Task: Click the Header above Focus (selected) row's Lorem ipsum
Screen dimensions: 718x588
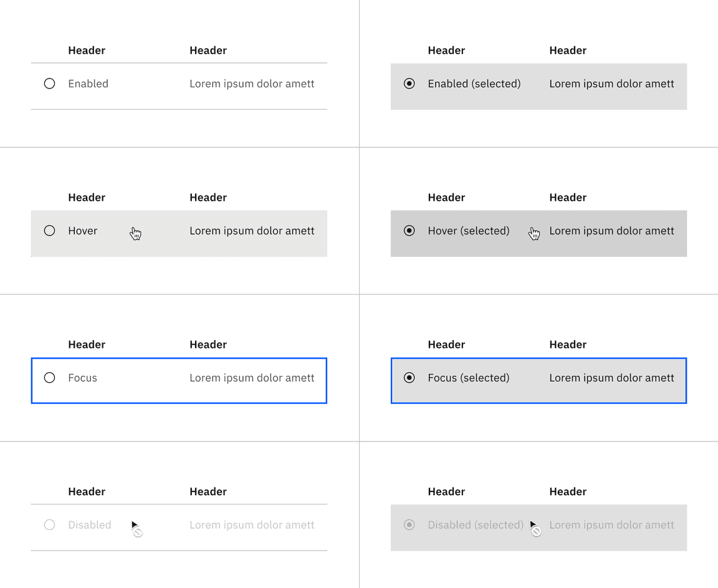Action: (568, 344)
